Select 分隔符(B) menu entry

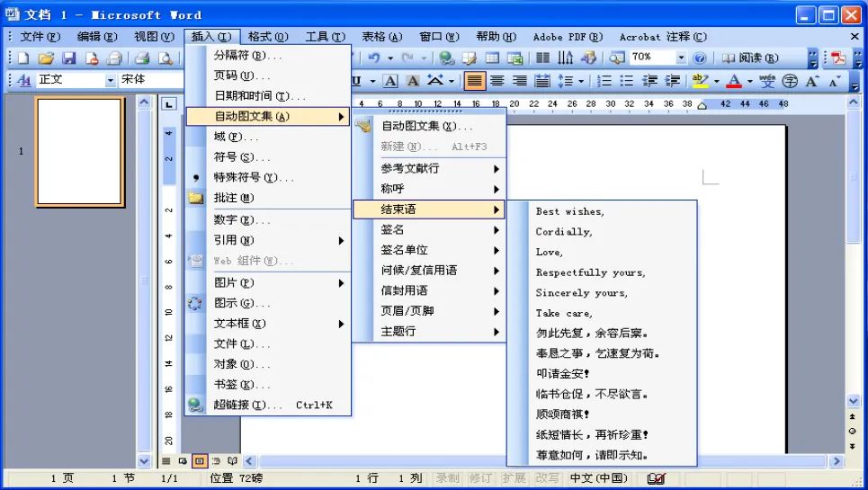(x=268, y=56)
